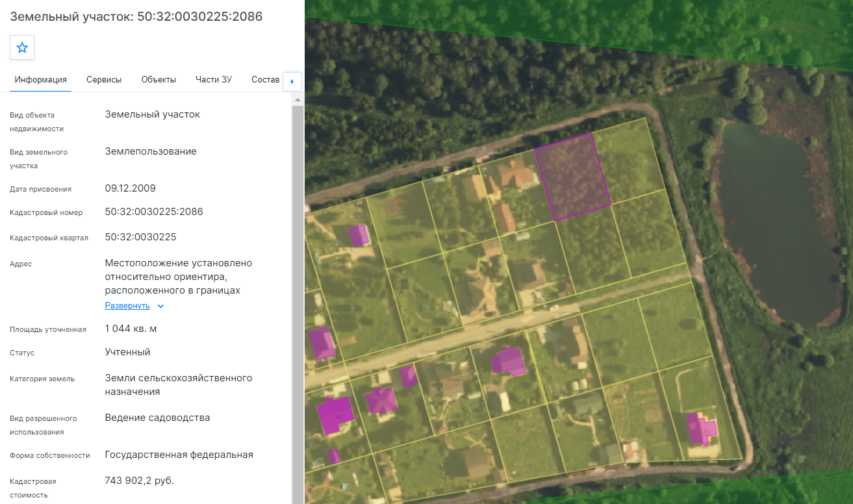Click the Развернуть link
The height and width of the screenshot is (504, 853).
pos(127,306)
